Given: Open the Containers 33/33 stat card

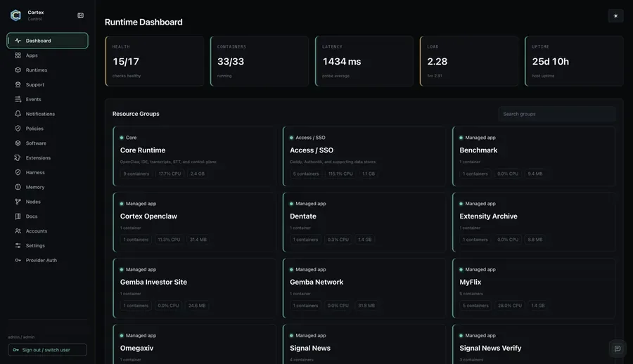Looking at the screenshot, I should pos(259,61).
